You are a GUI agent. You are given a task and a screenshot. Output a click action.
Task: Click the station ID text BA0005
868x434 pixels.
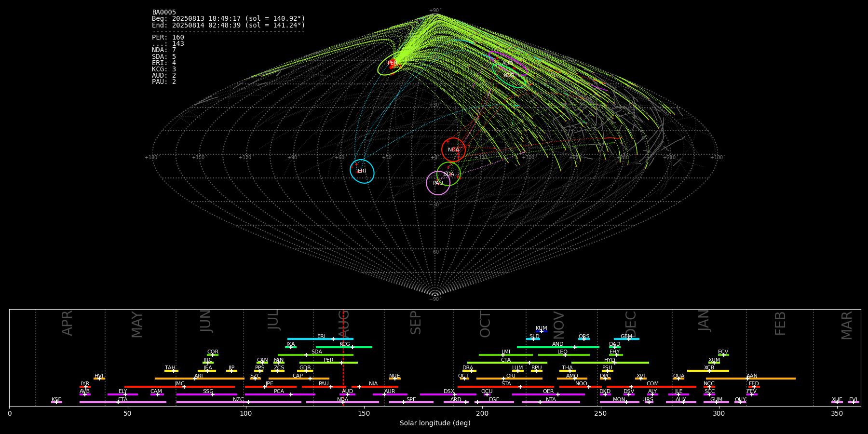point(164,13)
